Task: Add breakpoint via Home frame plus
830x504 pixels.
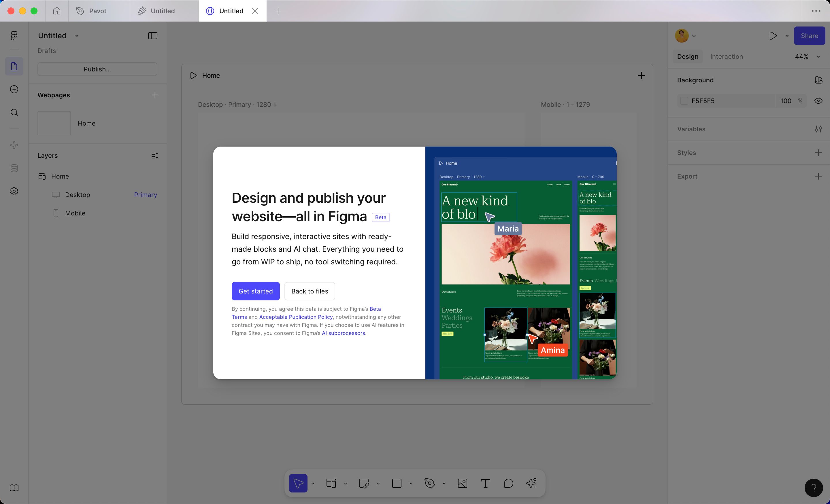Action: pos(641,75)
